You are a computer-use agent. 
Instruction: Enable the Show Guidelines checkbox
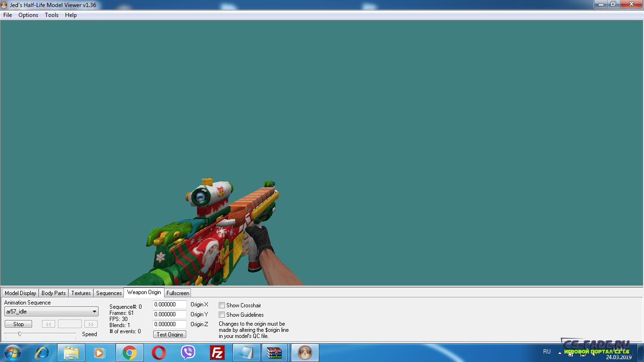(x=222, y=315)
